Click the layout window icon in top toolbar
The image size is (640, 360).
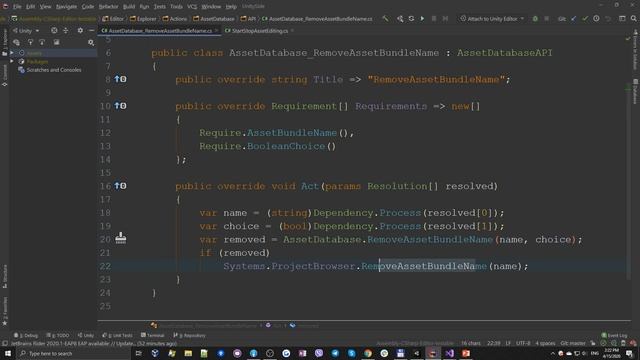[622, 19]
